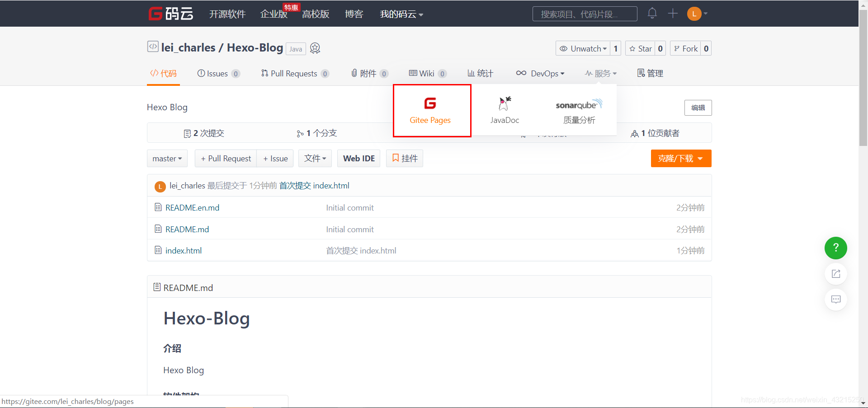Click the 挂件 bookmark widget button
868x408 pixels.
(405, 158)
